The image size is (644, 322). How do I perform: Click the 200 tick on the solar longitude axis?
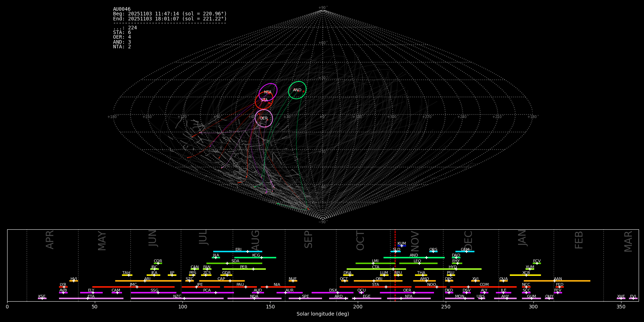tap(358, 307)
